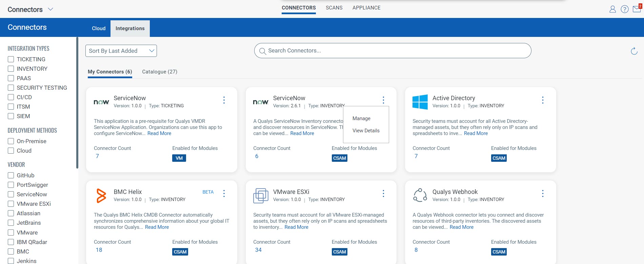Switch to the Catalogue (27) tab
Image resolution: width=644 pixels, height=264 pixels.
pos(160,72)
